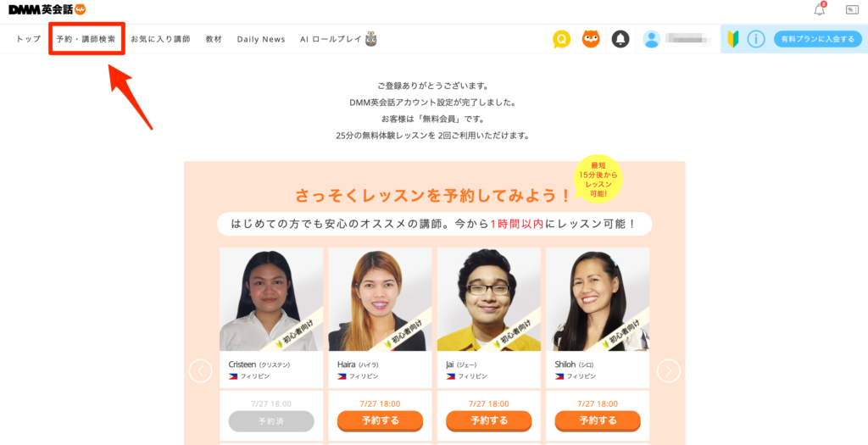The width and height of the screenshot is (868, 445).
Task: Open the blue info circle icon
Action: (x=756, y=39)
